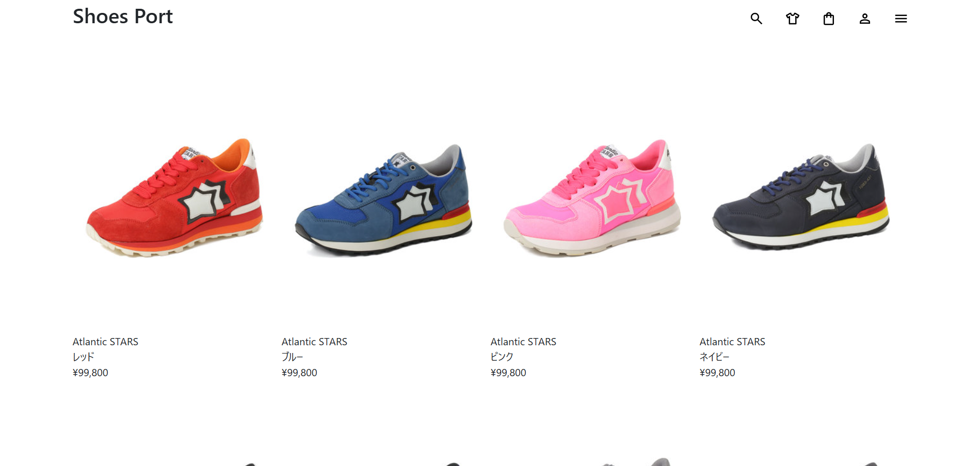Click the ブルー color name
The image size is (980, 466).
tap(293, 357)
